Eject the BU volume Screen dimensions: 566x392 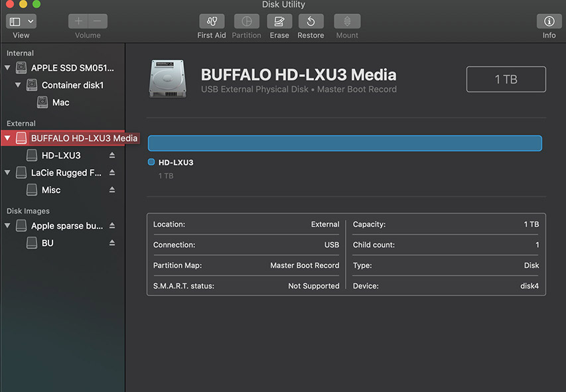112,243
